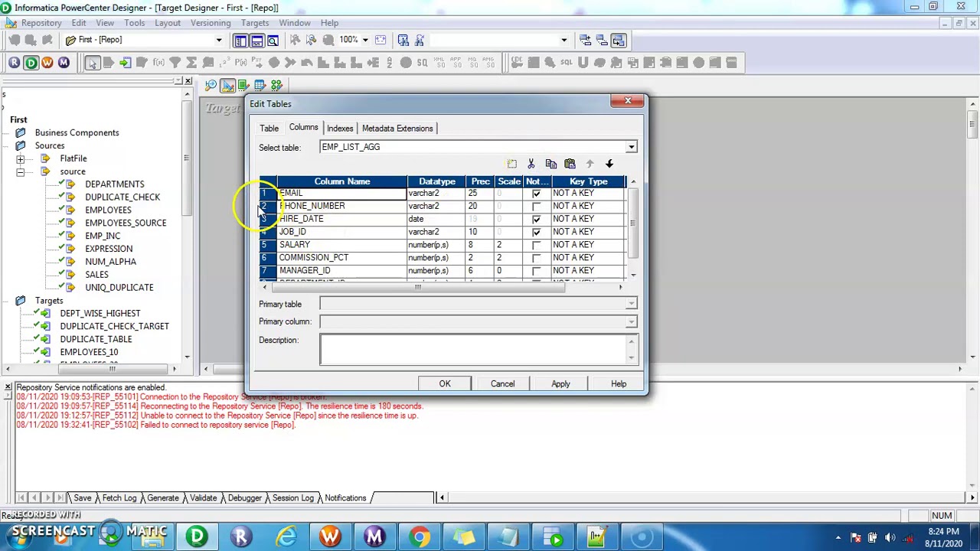The image size is (980, 551).
Task: Click the 'date' datatype cell for HIRE_DATE
Action: coord(436,219)
